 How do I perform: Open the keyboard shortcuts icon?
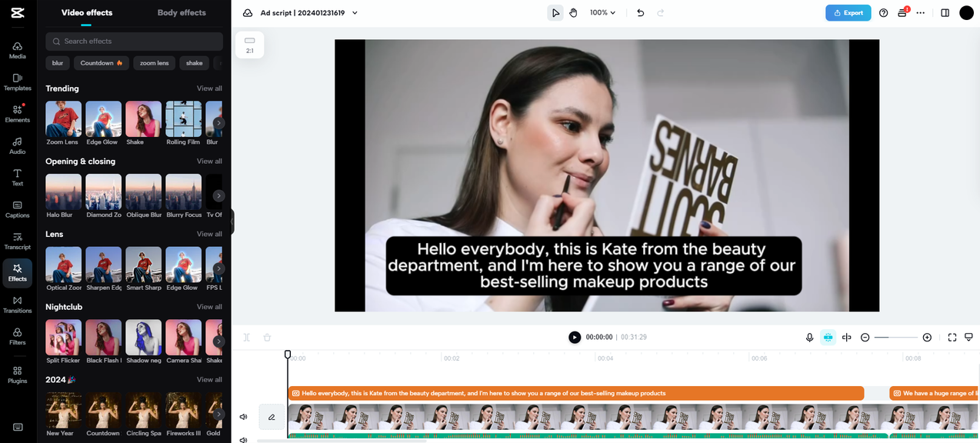[x=18, y=427]
